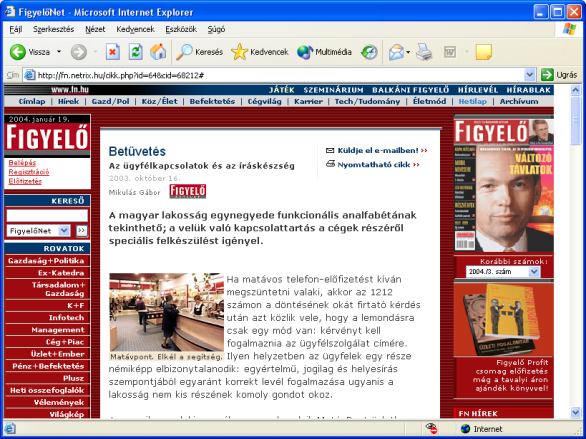Open the Keresés search toolbar button
586x439 pixels.
point(200,52)
